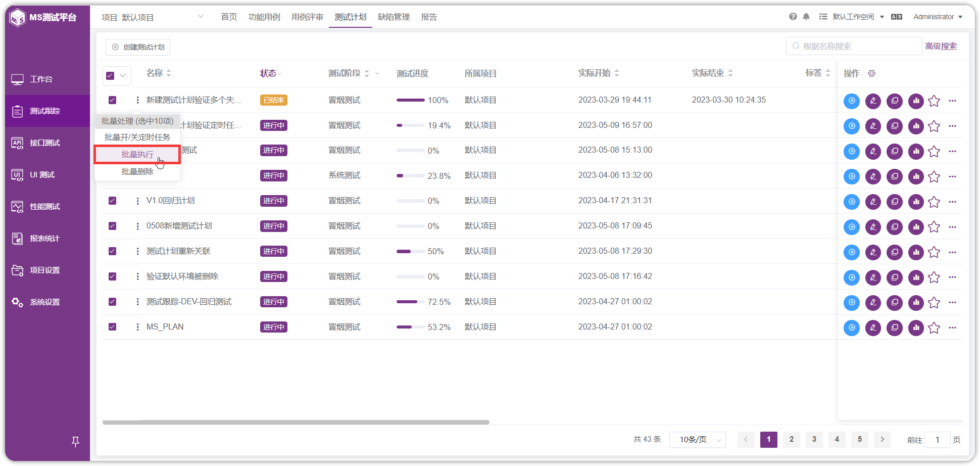Open the 工作台 sidebar section
Screen dimensions: 980x466
coord(47,79)
